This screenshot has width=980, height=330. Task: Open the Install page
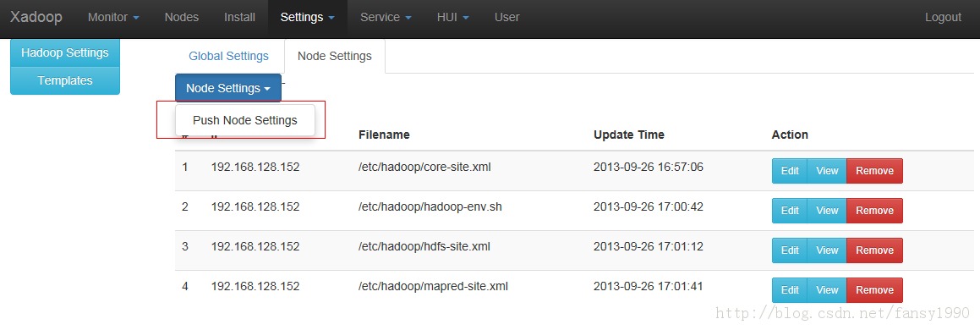point(239,18)
